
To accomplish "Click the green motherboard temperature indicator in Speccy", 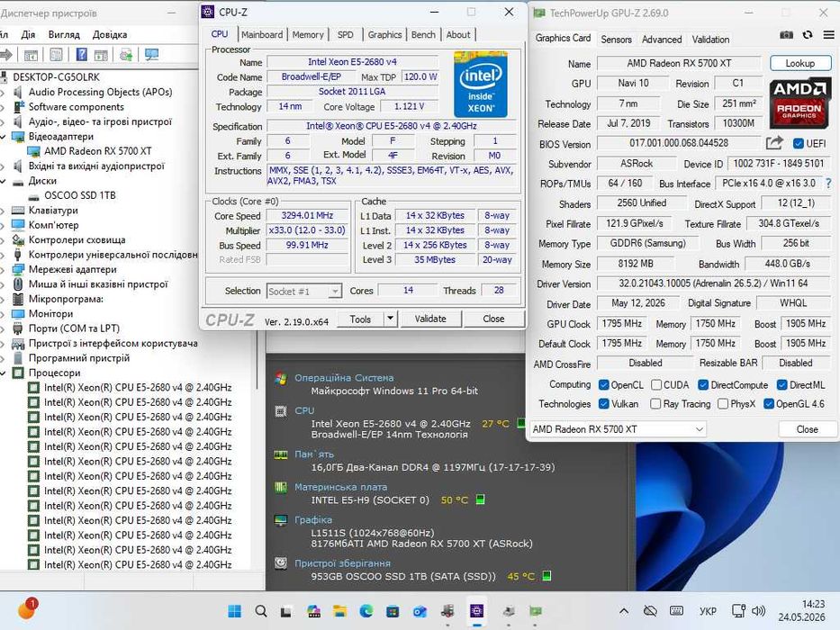I will tap(481, 499).
